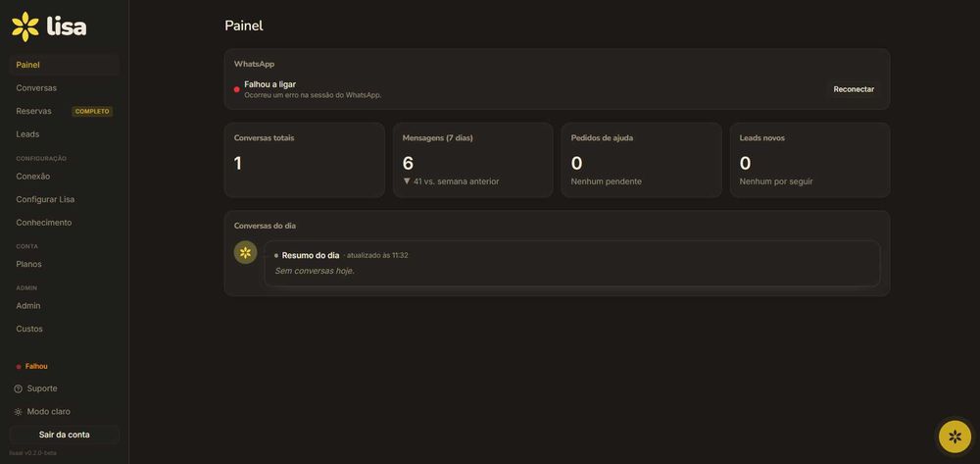Click the Painel page heading

(x=244, y=26)
